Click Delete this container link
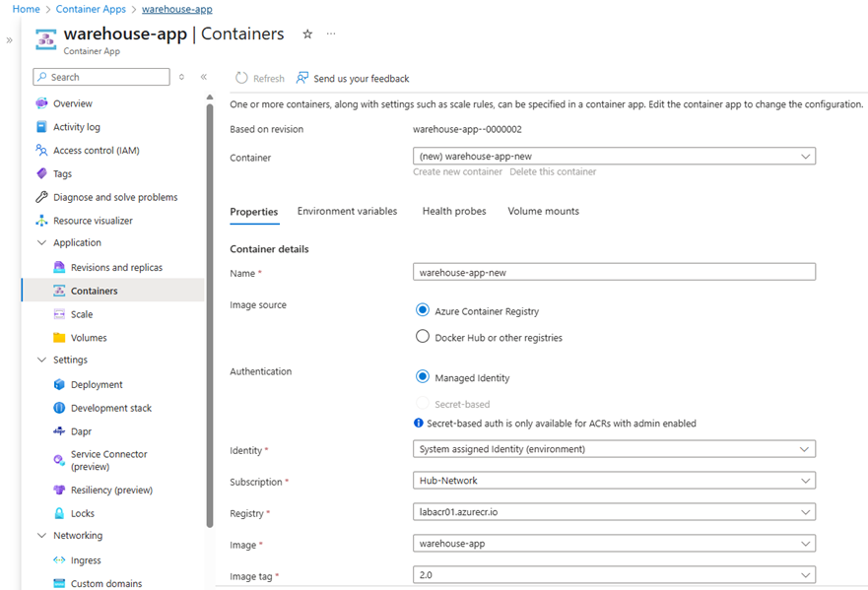Image resolution: width=868 pixels, height=590 pixels. point(553,171)
